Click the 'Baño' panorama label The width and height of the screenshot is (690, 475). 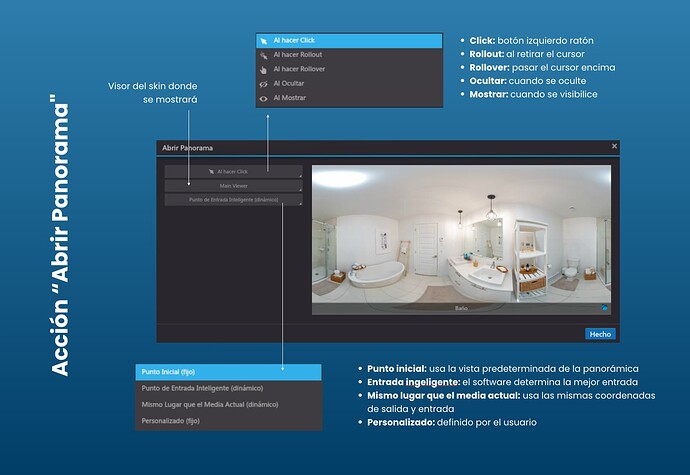(x=461, y=308)
